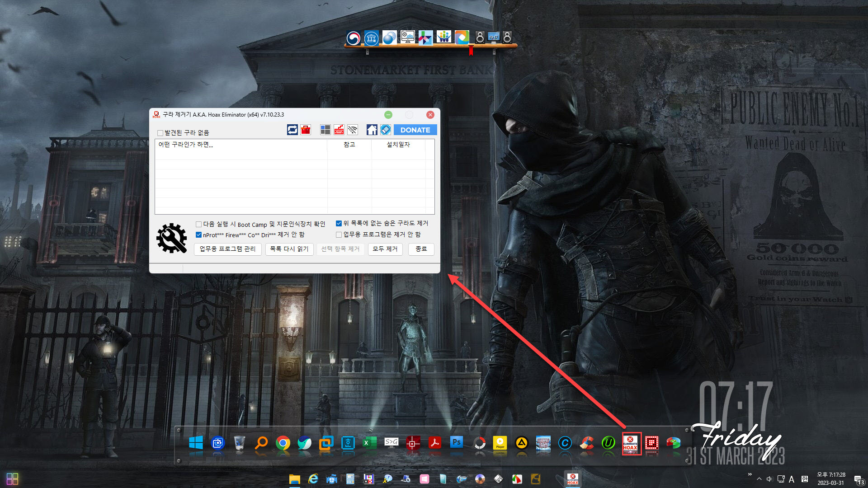This screenshot has height=488, width=868.
Task: Uncheck '위 목록에 없는 숨은 구라도 제거'
Action: (x=339, y=224)
